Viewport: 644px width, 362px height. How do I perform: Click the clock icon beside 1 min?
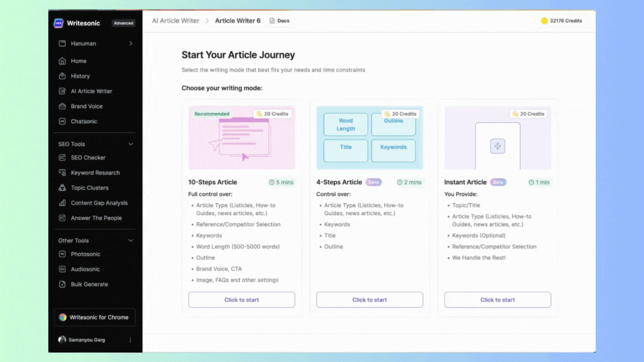pyautogui.click(x=532, y=182)
